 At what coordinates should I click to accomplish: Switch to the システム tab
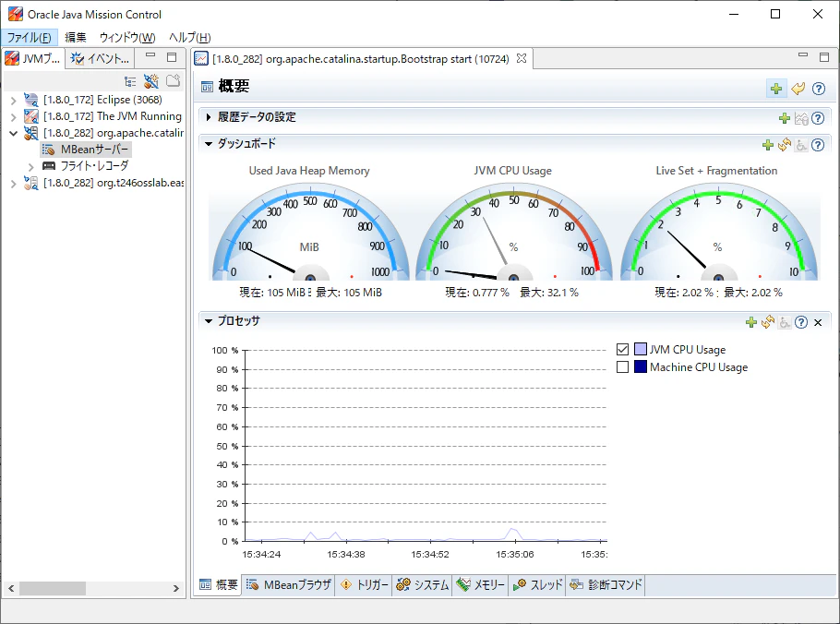click(423, 585)
